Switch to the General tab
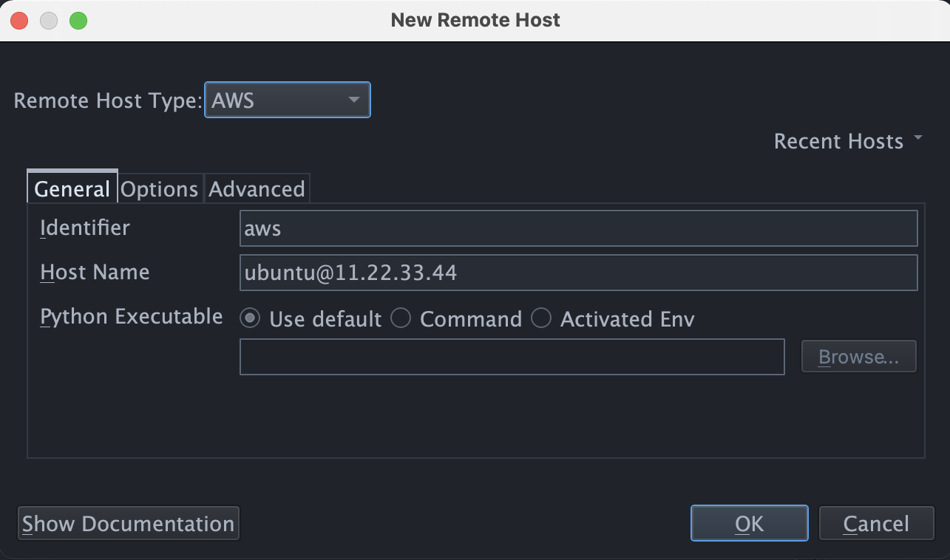 click(72, 188)
